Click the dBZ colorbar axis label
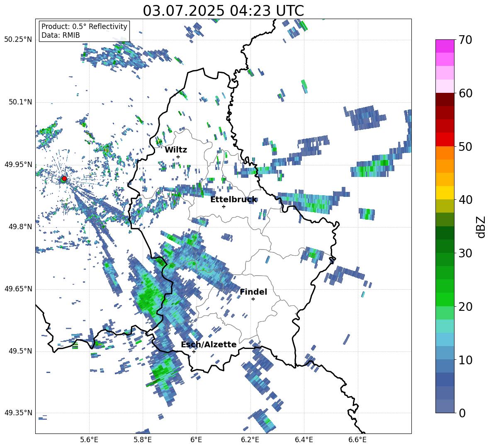Viewport: 491px width, 448px height. [481, 227]
